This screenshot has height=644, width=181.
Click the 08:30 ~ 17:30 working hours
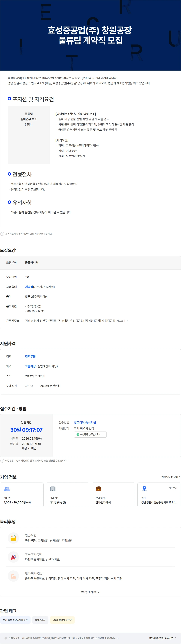(x=36, y=311)
